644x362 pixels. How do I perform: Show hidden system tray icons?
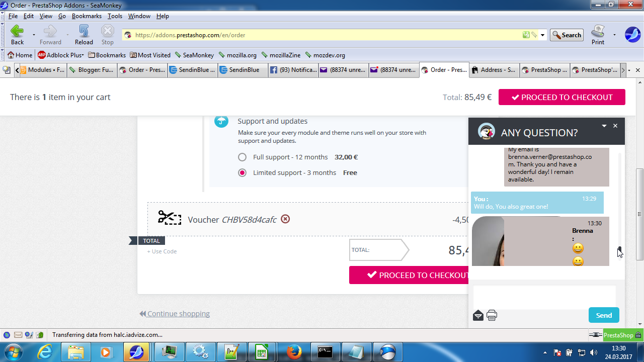point(545,352)
